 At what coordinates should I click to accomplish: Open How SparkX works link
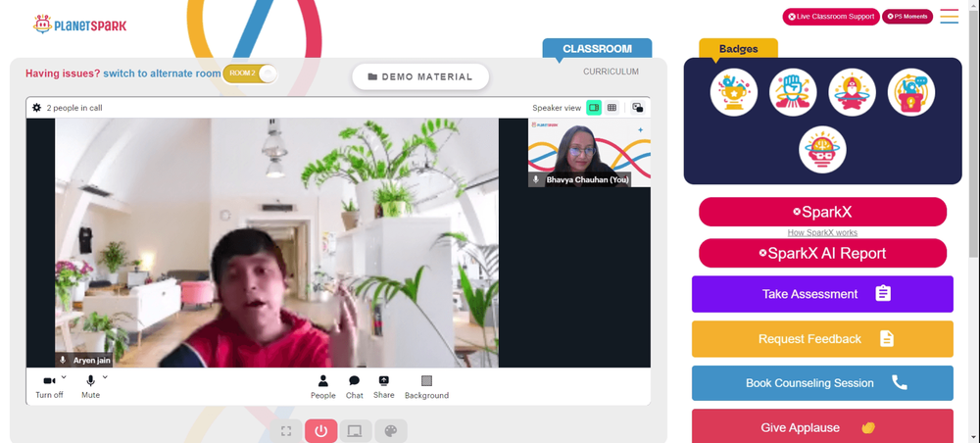click(822, 232)
